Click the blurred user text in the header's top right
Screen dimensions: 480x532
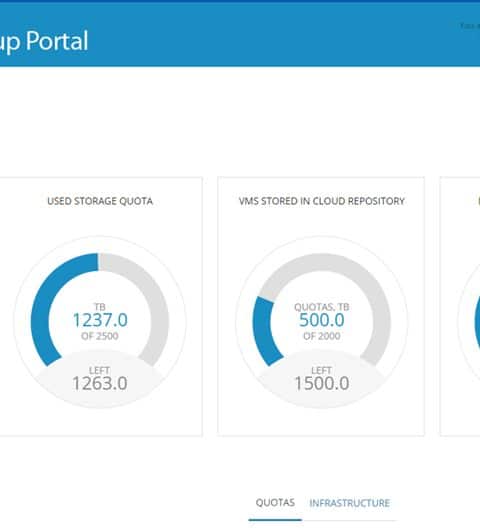(x=469, y=26)
